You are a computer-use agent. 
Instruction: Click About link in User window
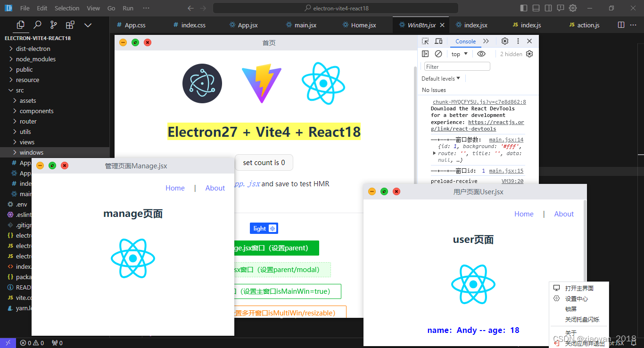564,214
